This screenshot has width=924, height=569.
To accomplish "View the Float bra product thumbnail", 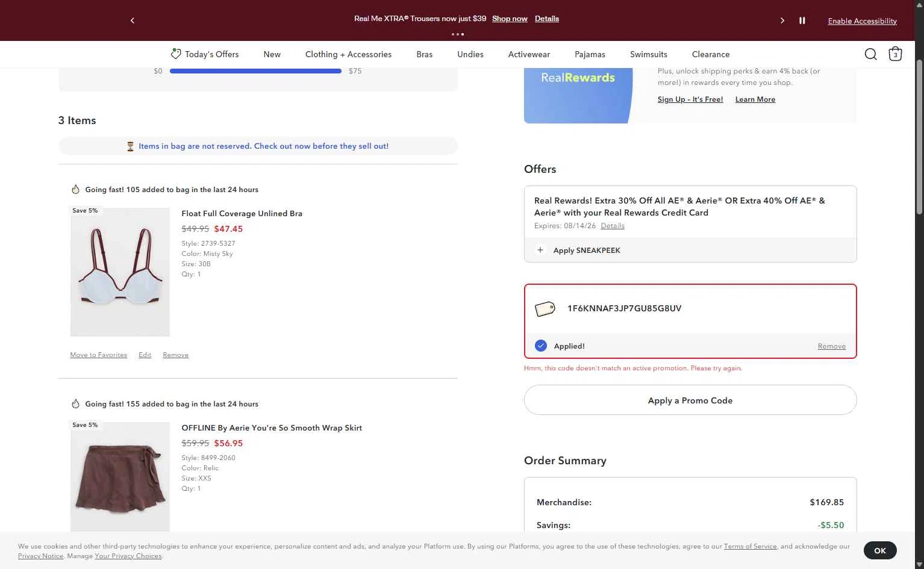I will coord(120,272).
